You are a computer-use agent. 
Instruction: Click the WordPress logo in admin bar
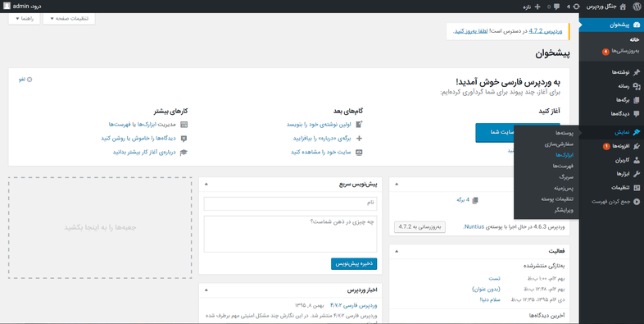pyautogui.click(x=637, y=7)
